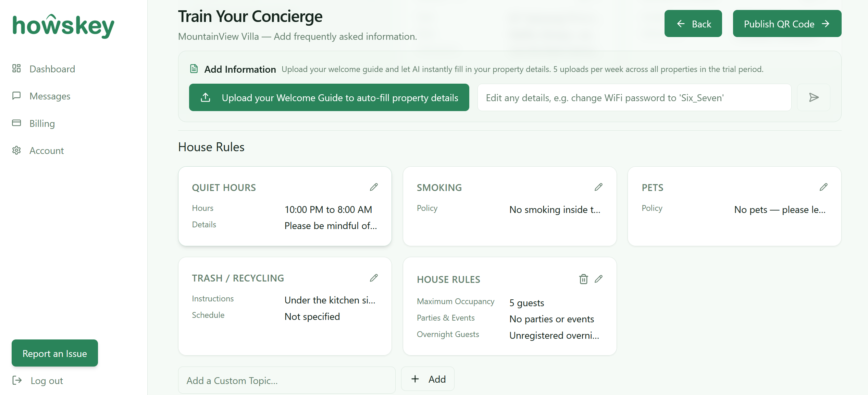Open editing for Trash / Recycling

374,278
